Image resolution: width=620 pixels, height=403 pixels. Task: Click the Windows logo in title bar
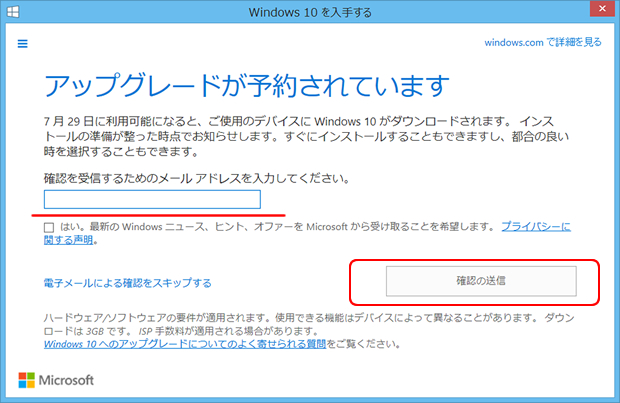[13, 12]
